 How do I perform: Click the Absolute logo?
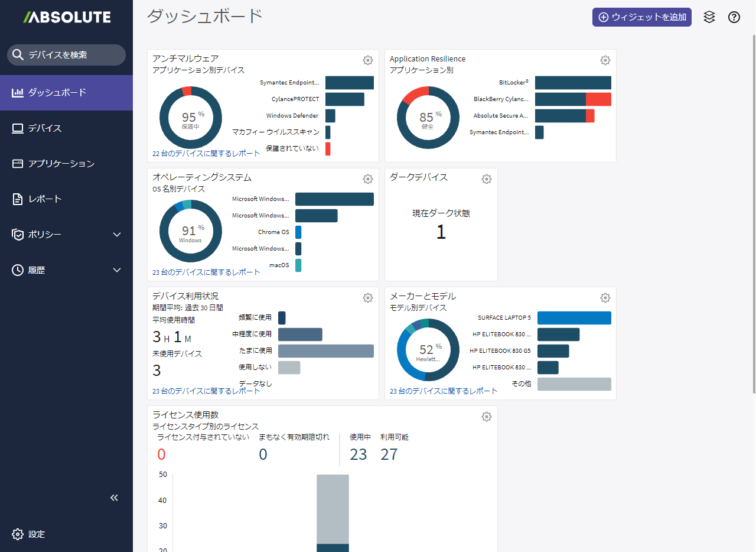click(67, 17)
